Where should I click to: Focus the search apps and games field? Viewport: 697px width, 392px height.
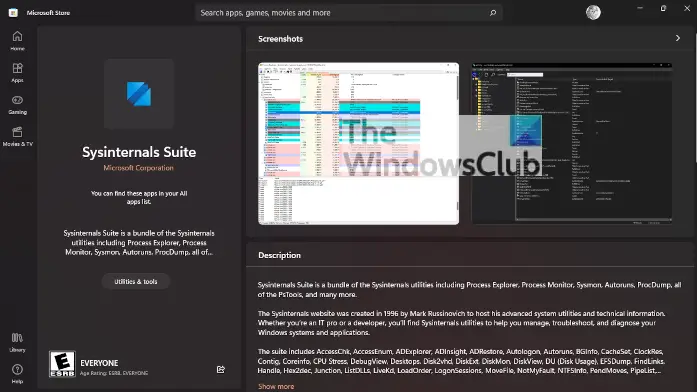(348, 13)
